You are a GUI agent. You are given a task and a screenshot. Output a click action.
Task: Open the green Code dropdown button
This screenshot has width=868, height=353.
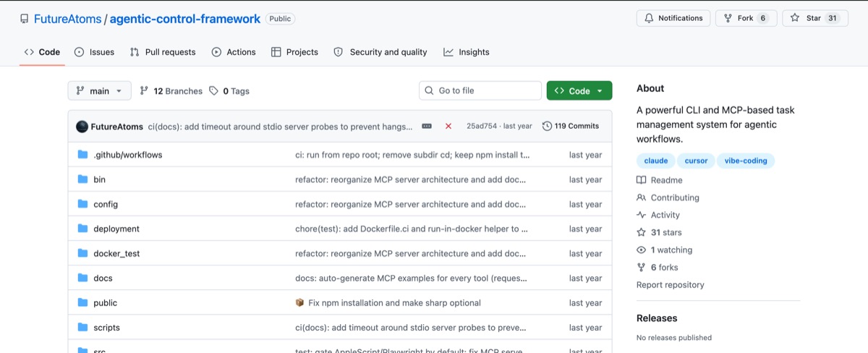[x=579, y=90]
